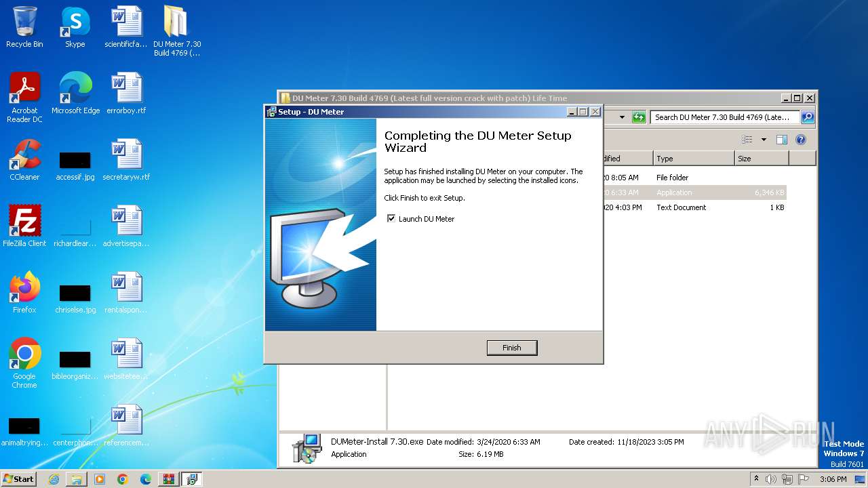Screen dimensions: 868x488
Task: Select the rentalspon... Word document
Action: pos(125,293)
